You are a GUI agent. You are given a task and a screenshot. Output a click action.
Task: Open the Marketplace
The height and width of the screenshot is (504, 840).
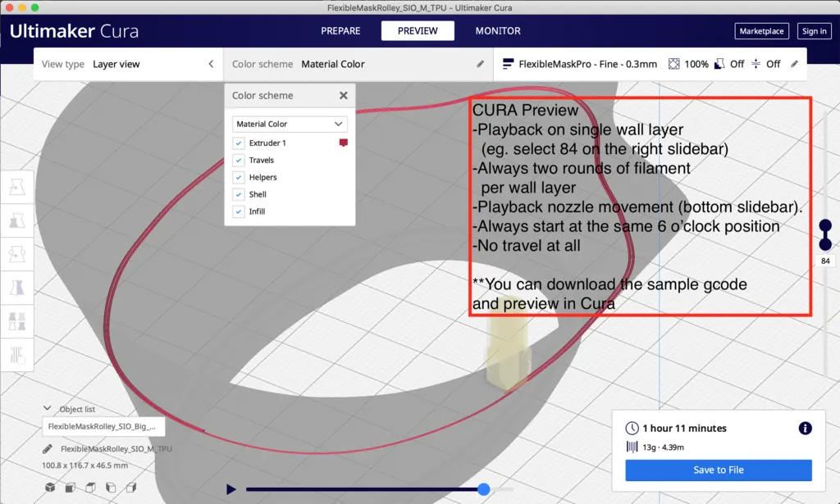pyautogui.click(x=761, y=31)
